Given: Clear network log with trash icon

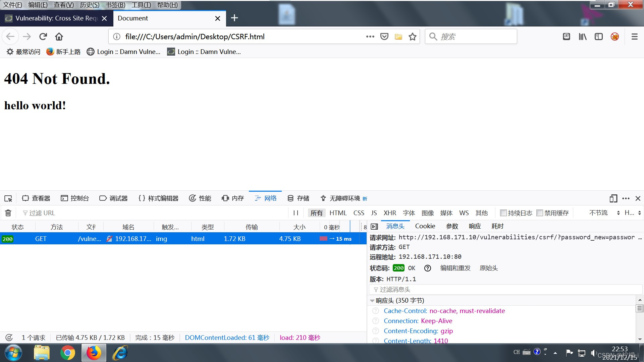Looking at the screenshot, I should click(x=8, y=213).
